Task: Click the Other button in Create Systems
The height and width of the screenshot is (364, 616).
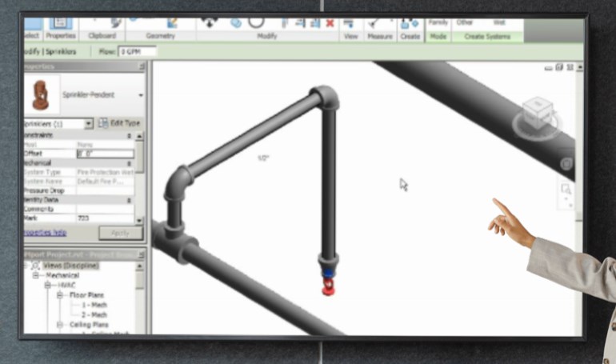Action: tap(464, 22)
